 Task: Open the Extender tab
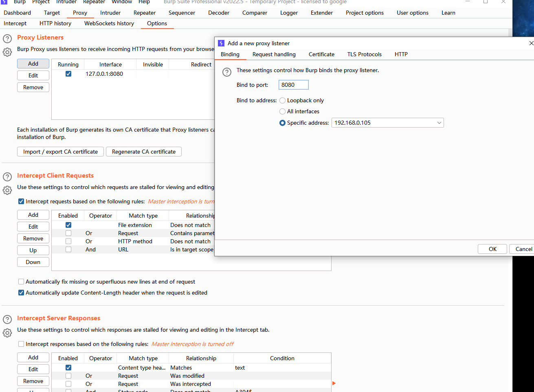pos(322,13)
